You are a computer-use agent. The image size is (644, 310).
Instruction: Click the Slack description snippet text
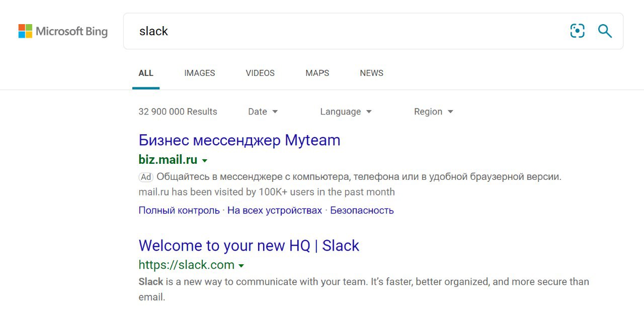pyautogui.click(x=364, y=289)
